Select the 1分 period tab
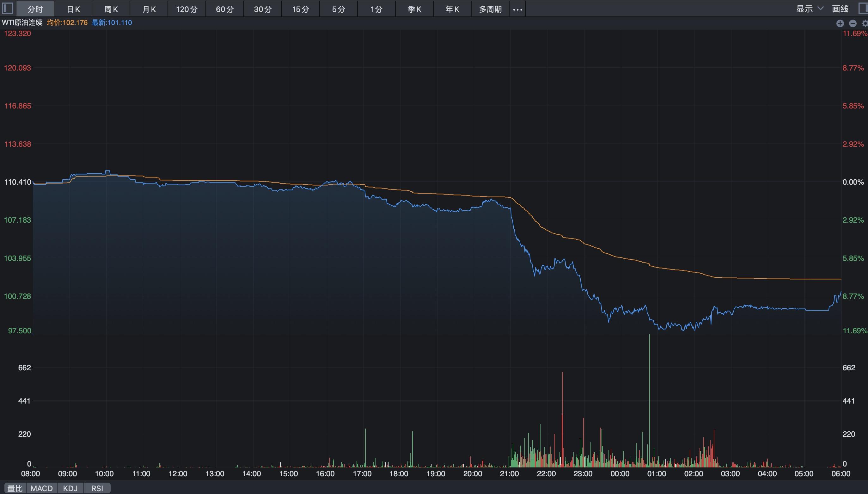The height and width of the screenshot is (494, 868). click(377, 9)
